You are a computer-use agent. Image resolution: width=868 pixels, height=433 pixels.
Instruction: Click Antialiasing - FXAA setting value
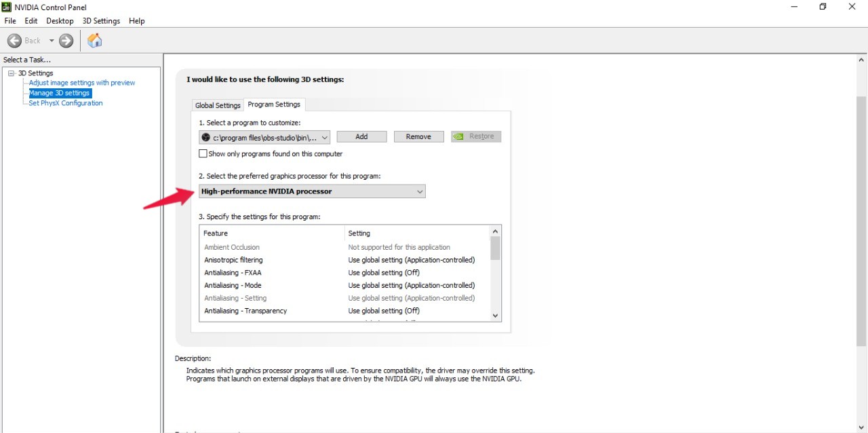[384, 273]
